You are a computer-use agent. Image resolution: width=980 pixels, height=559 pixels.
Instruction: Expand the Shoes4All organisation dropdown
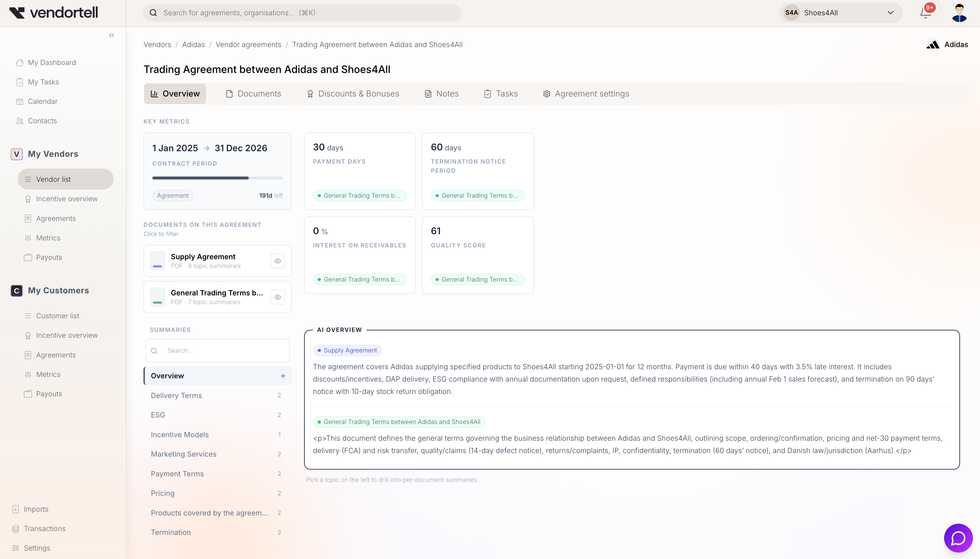point(841,13)
